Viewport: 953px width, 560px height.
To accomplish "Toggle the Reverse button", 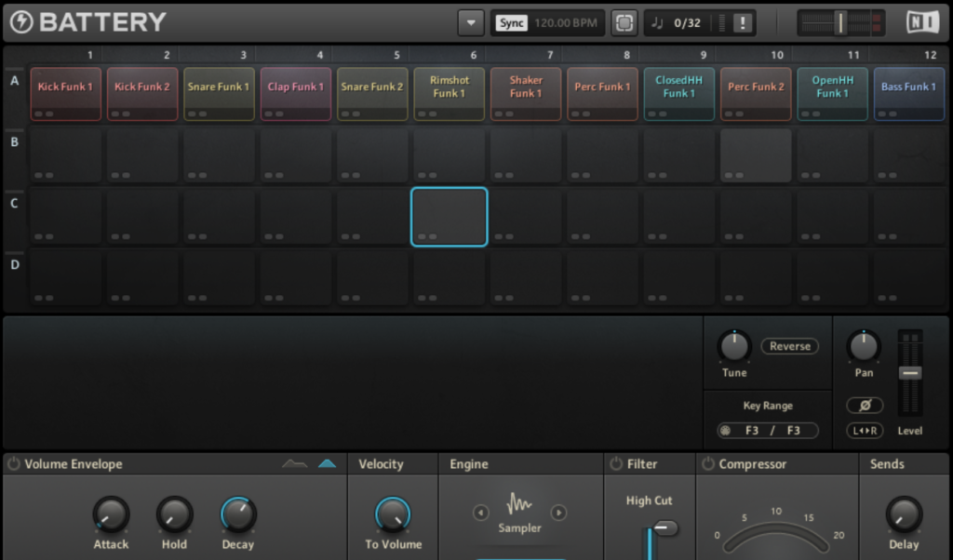I will point(789,346).
